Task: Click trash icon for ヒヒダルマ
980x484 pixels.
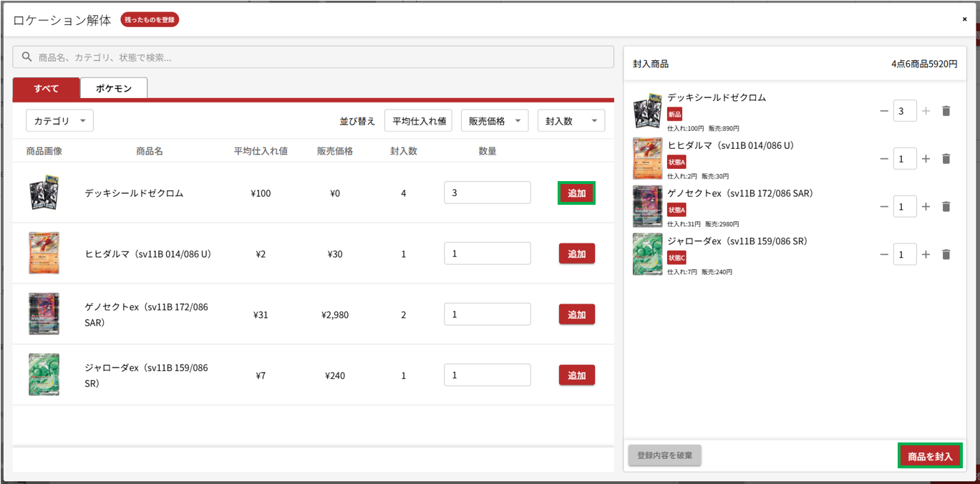Action: [x=946, y=159]
